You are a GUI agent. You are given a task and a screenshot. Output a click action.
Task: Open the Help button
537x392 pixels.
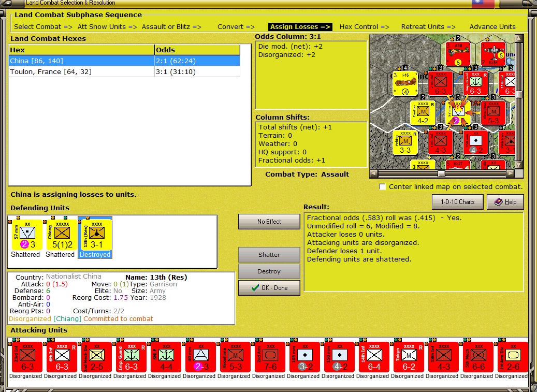[505, 202]
